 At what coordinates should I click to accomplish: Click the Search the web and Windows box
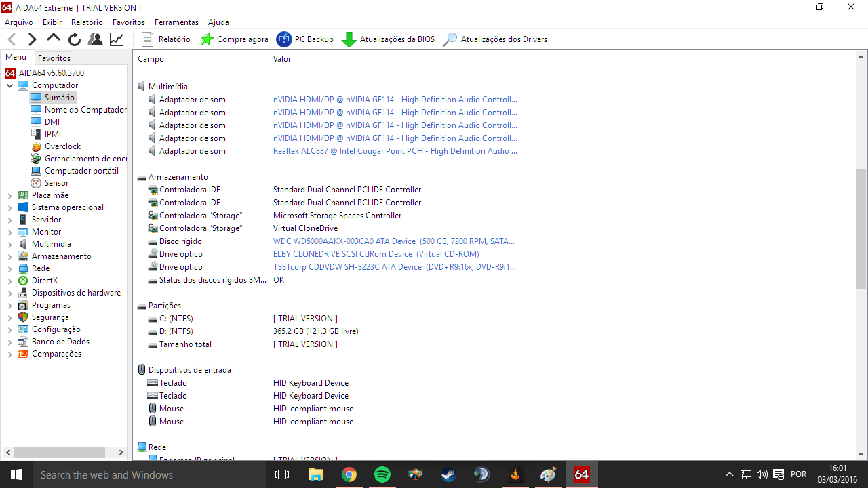[x=149, y=474]
